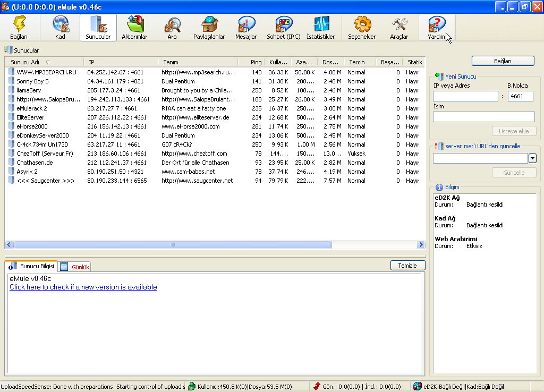The width and height of the screenshot is (544, 392).
Task: Click server icon of llamaServ row
Action: pyautogui.click(x=12, y=90)
